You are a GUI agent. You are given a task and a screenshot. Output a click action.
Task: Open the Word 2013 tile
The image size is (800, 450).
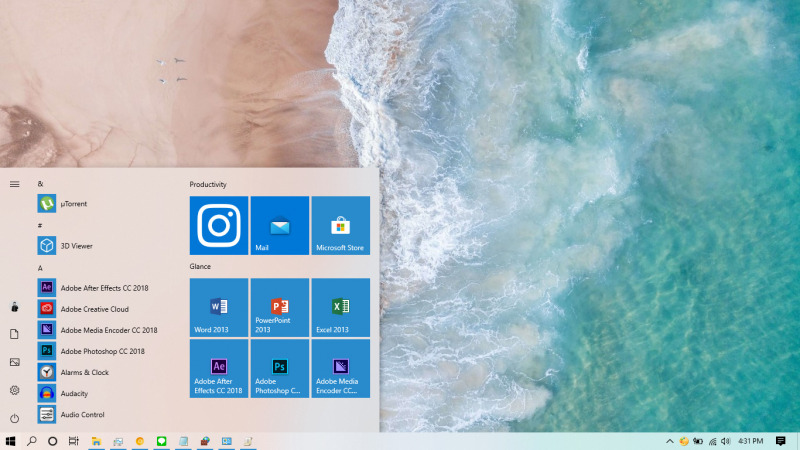[219, 308]
